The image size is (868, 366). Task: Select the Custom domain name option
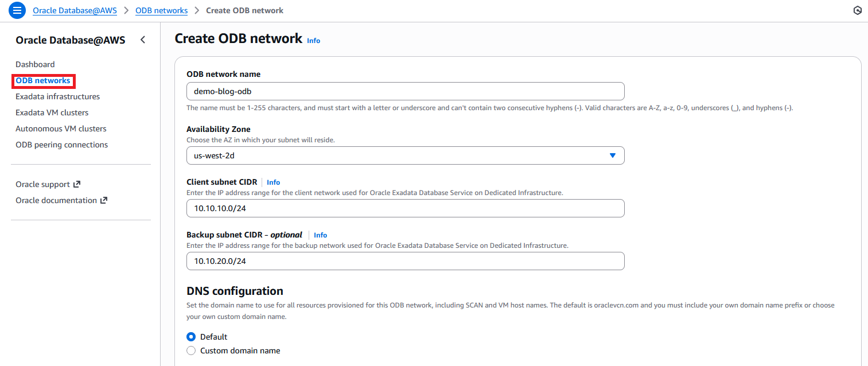pyautogui.click(x=192, y=351)
